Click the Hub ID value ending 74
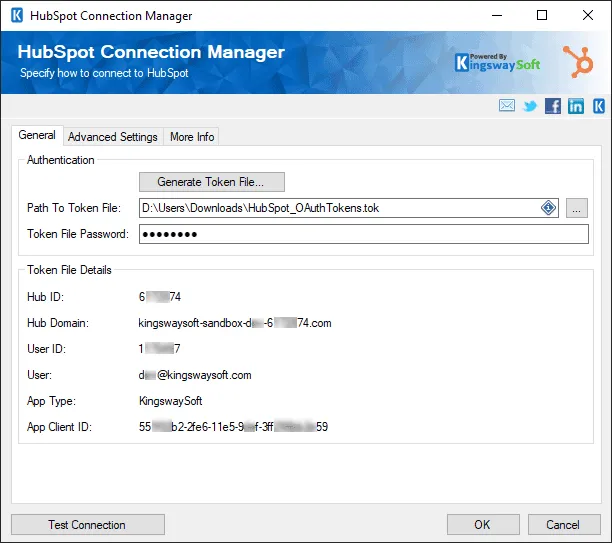The image size is (612, 543). 160,297
